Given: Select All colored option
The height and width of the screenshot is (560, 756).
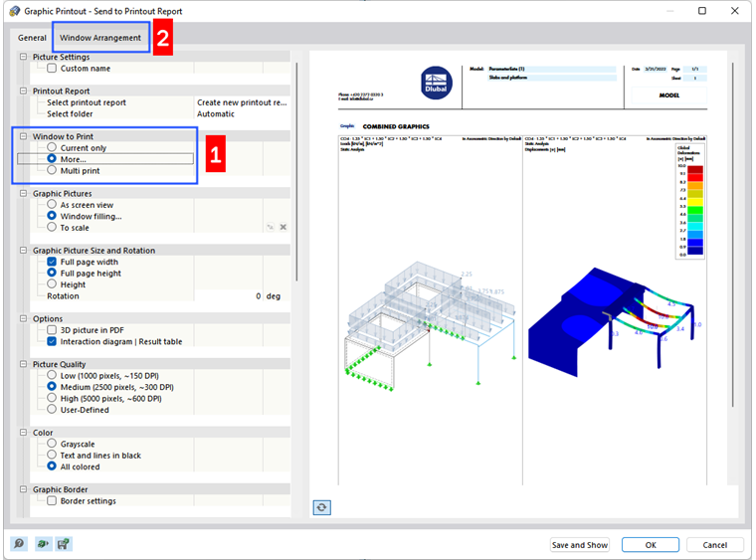Looking at the screenshot, I should click(52, 467).
